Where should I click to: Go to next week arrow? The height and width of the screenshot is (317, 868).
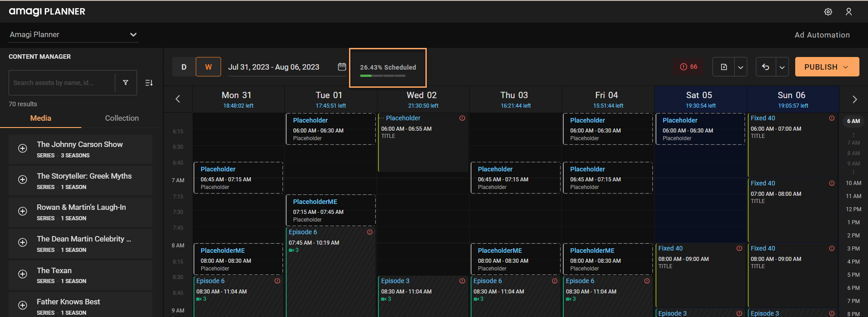click(854, 99)
